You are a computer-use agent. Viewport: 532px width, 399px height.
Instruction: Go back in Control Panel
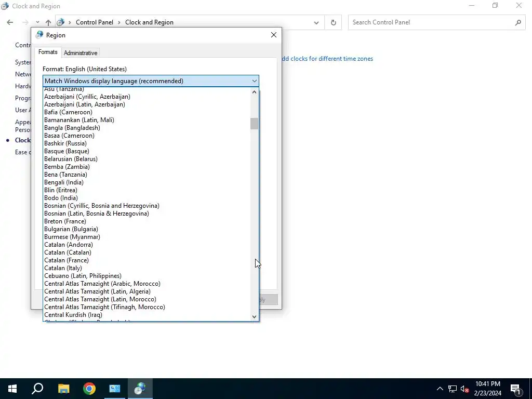pyautogui.click(x=10, y=22)
